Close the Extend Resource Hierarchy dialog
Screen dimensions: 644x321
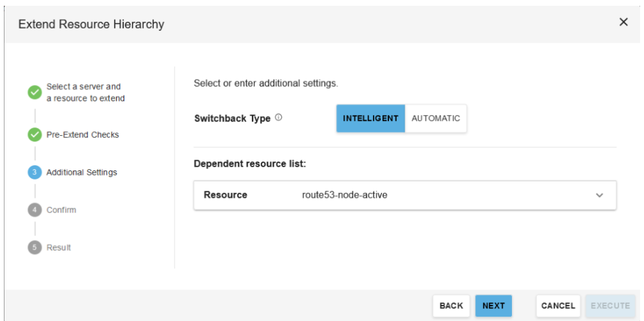623,23
